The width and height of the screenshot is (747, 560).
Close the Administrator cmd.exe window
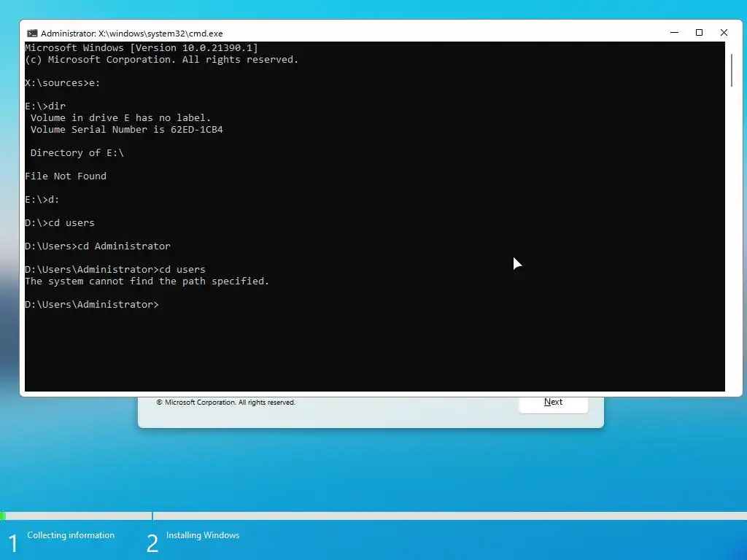pyautogui.click(x=724, y=32)
